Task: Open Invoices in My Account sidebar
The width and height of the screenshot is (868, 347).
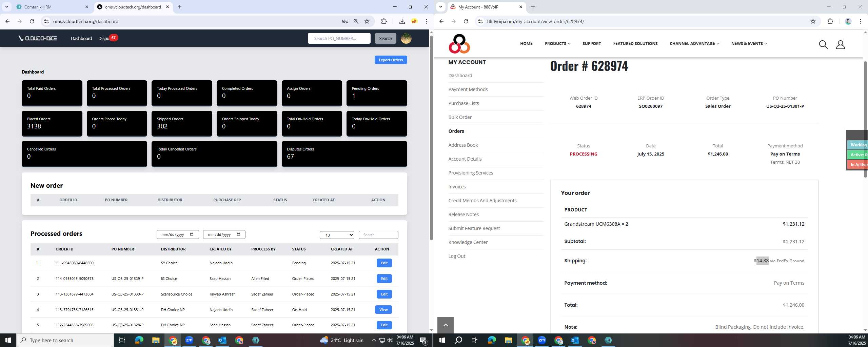Action: point(457,187)
